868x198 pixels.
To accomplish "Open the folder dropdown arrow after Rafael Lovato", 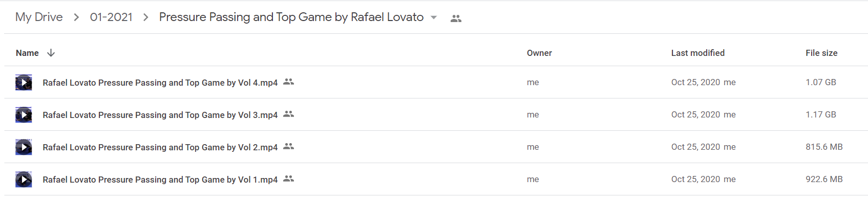I will [x=434, y=17].
